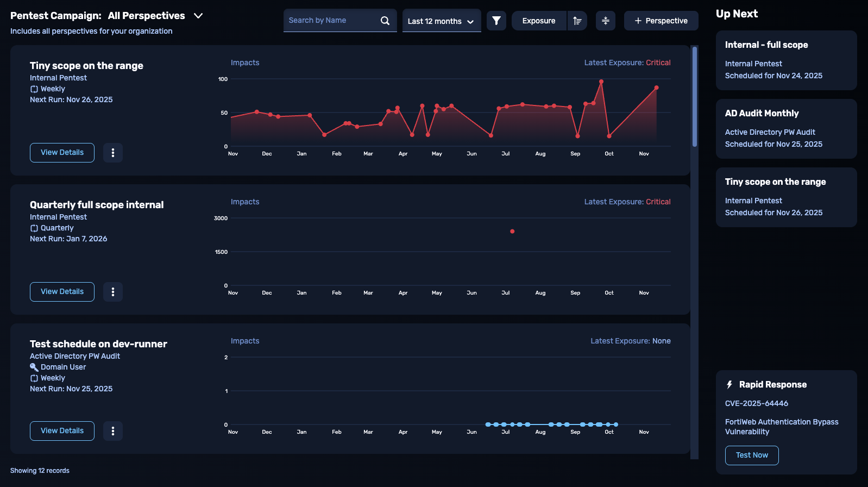The width and height of the screenshot is (868, 487).
Task: Click the add Perspective button
Action: coord(661,21)
